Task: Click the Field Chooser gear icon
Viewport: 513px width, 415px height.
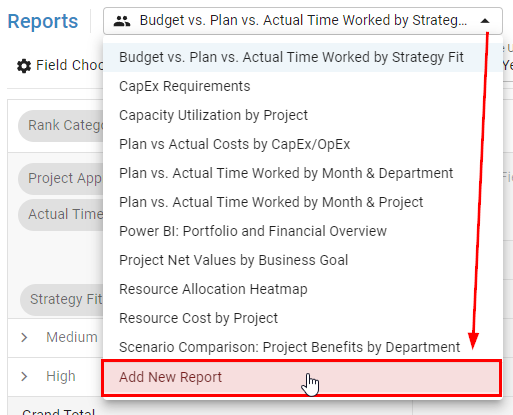Action: pos(24,66)
